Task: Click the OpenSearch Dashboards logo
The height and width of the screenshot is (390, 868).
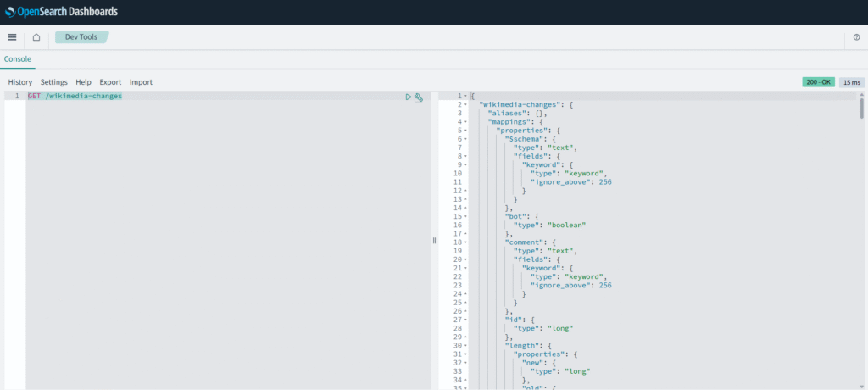Action: click(61, 12)
